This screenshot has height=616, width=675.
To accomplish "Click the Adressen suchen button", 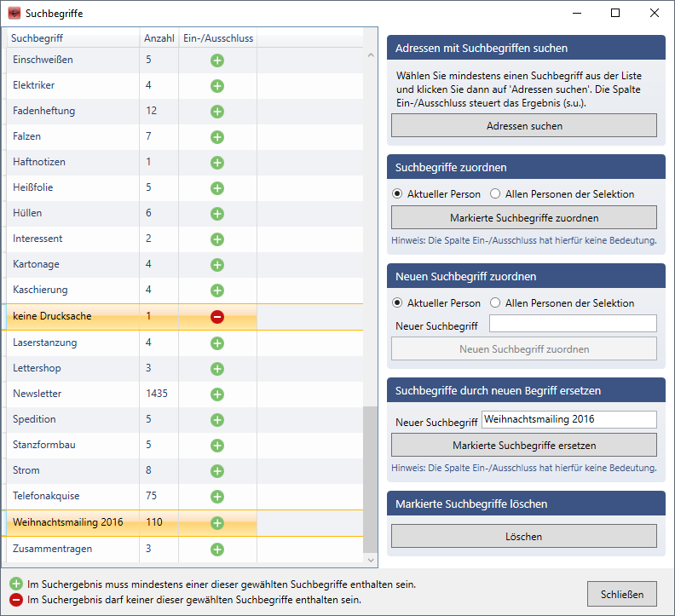I will click(x=524, y=126).
